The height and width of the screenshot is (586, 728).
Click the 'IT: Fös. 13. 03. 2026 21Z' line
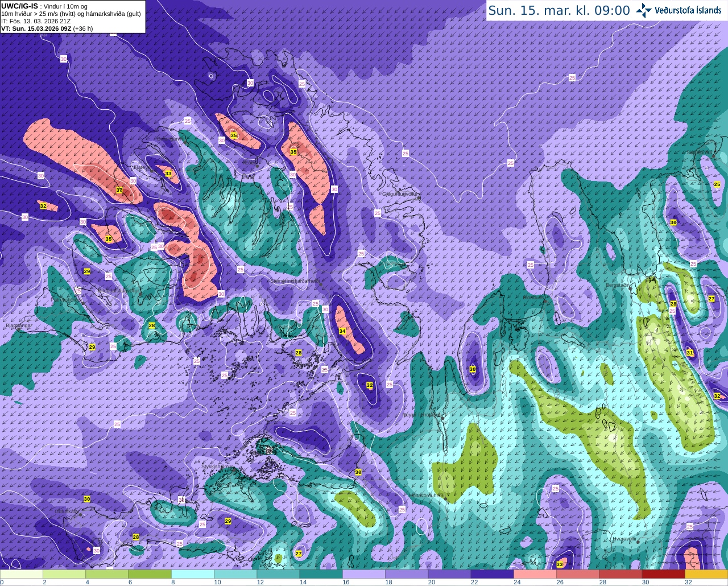[36, 21]
